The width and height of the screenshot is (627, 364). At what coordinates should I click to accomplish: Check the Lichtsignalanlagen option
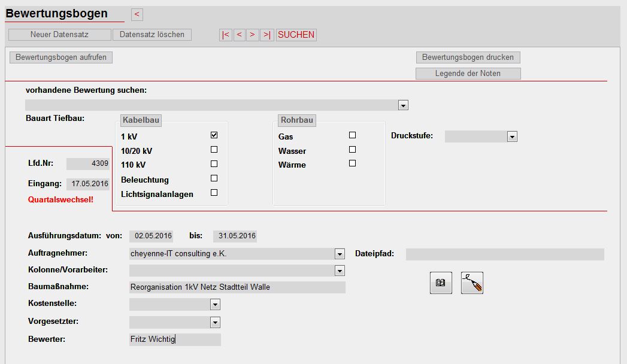tap(214, 193)
